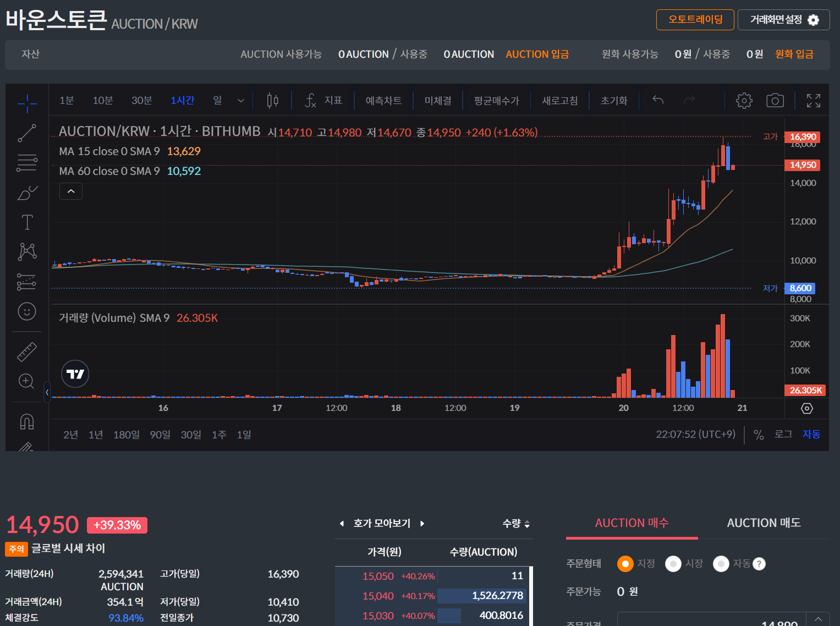The image size is (840, 626).
Task: Select the 15,040 ask price row
Action: tap(432, 596)
